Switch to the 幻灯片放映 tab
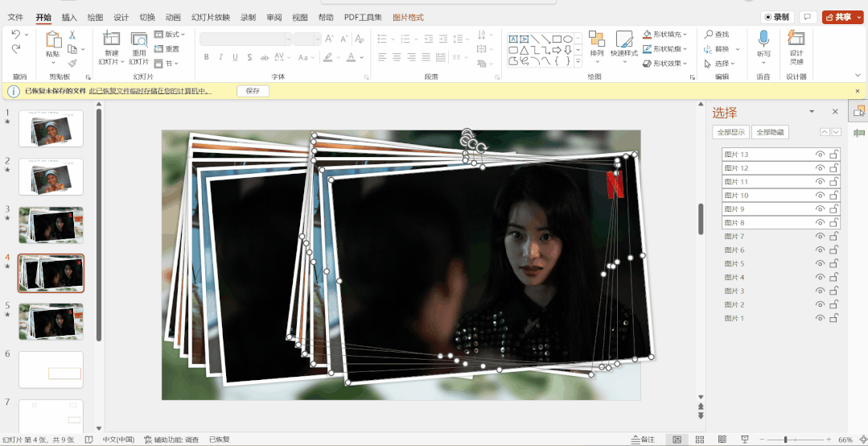Image resolution: width=868 pixels, height=446 pixels. pos(211,17)
